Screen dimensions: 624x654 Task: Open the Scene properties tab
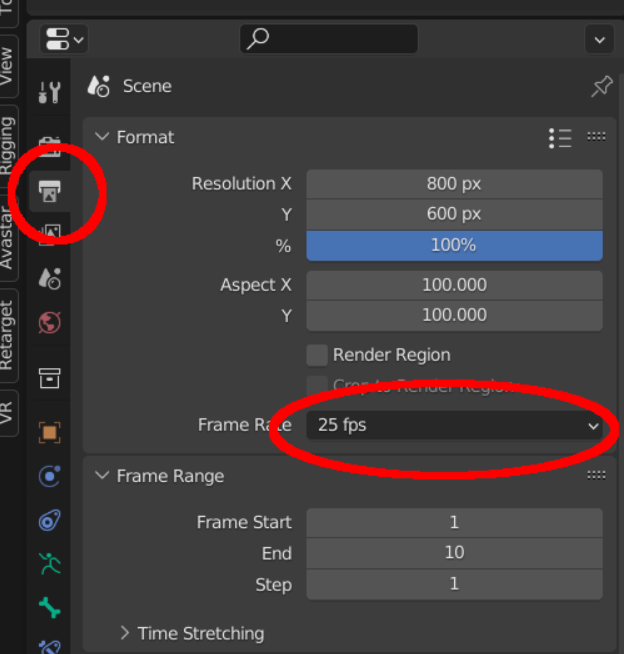point(50,278)
